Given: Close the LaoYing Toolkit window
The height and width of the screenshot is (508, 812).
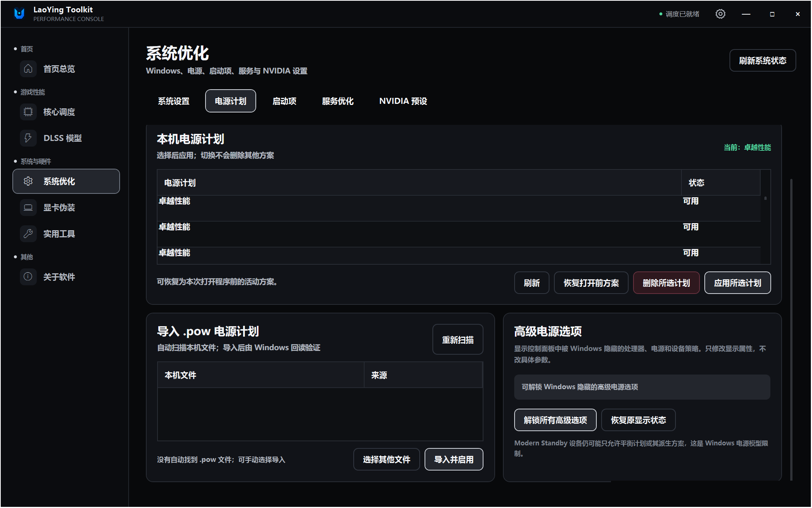Looking at the screenshot, I should (798, 14).
